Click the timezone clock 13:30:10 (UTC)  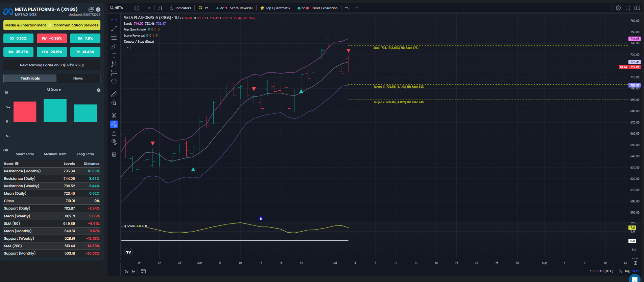click(601, 271)
